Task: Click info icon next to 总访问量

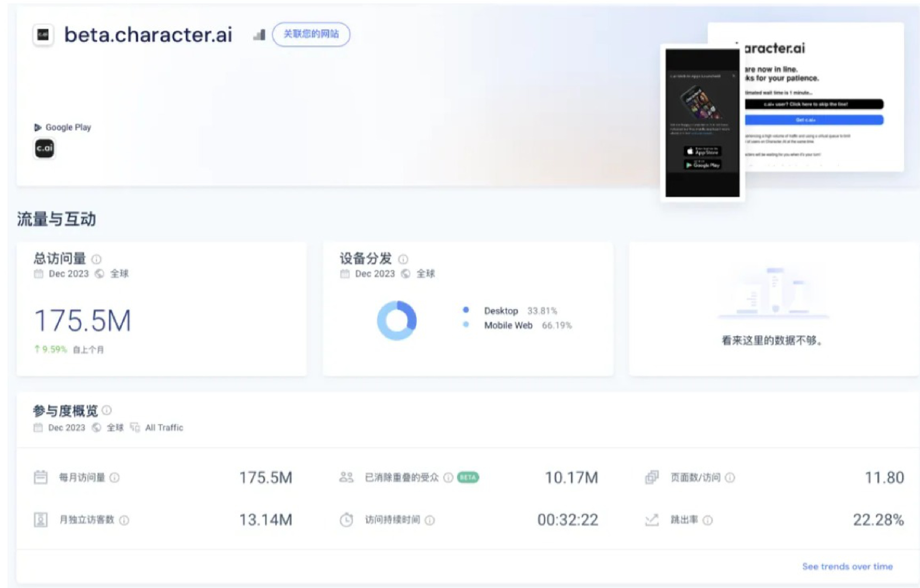Action: [x=97, y=260]
